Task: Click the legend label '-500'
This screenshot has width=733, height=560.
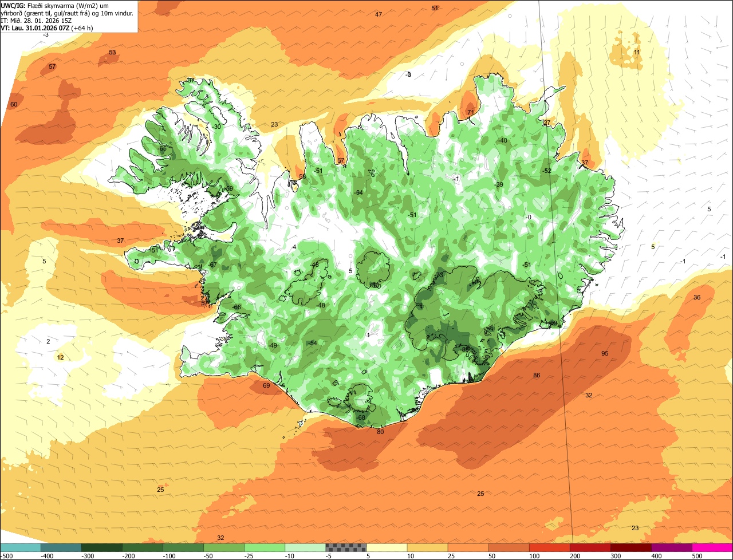Action: [x=6, y=556]
